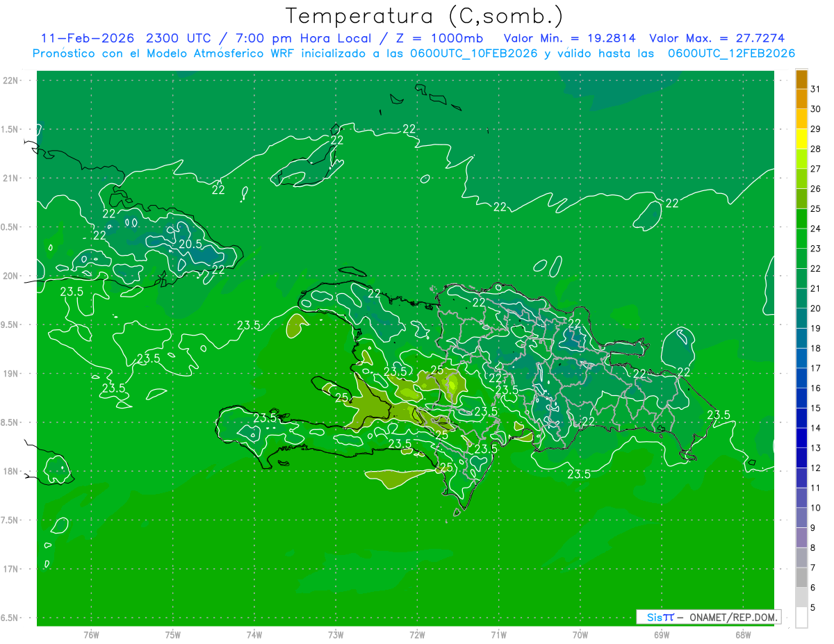Click the 19N latitude axis label
Screen dimensions: 834x644
11,373
